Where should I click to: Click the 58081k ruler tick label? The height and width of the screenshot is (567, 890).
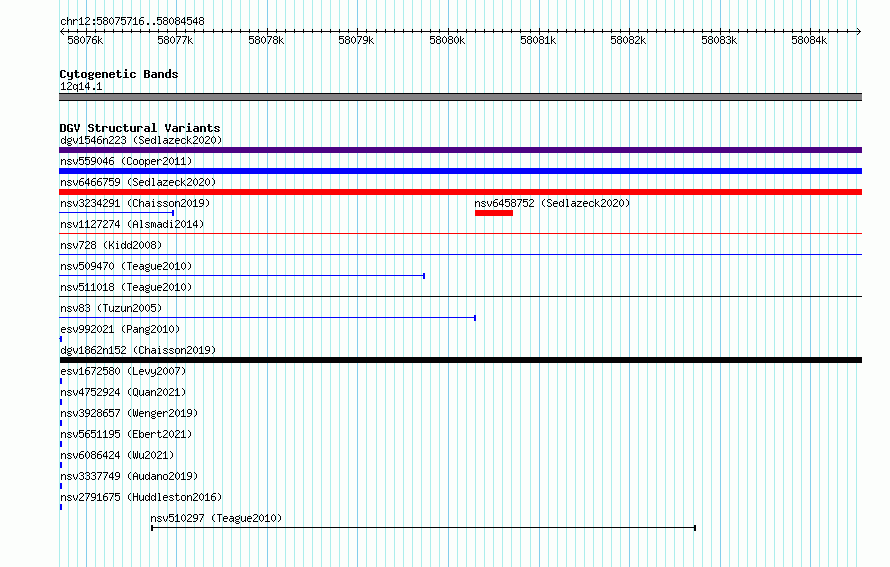coord(538,40)
